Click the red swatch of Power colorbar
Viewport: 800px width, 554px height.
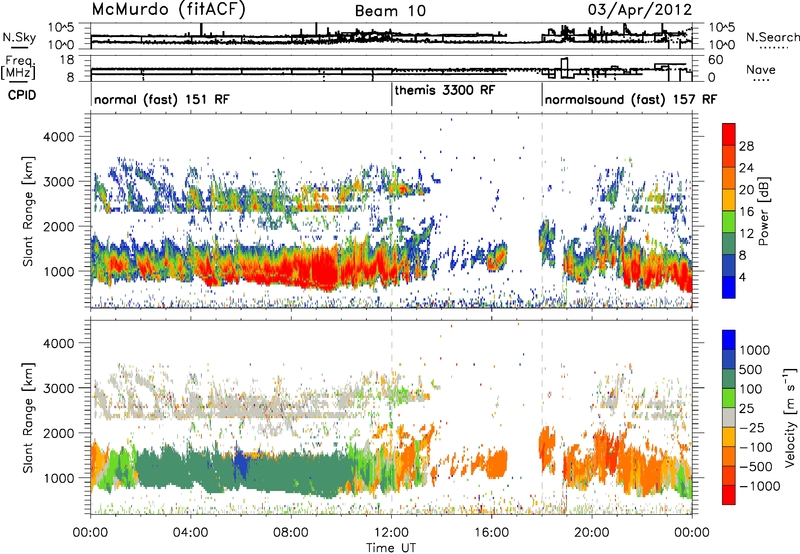(x=729, y=134)
